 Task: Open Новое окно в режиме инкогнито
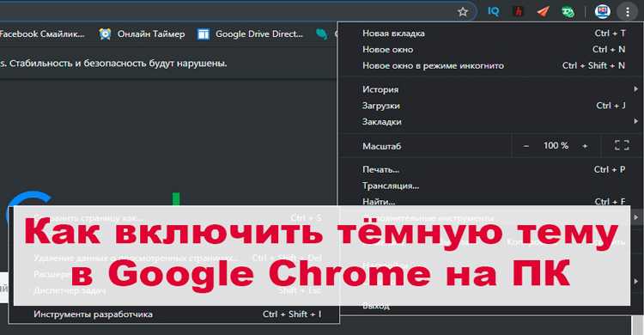[x=491, y=65]
